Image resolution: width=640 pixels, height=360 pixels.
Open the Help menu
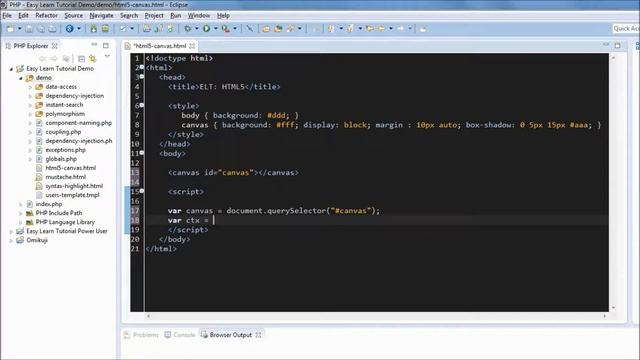[223, 16]
